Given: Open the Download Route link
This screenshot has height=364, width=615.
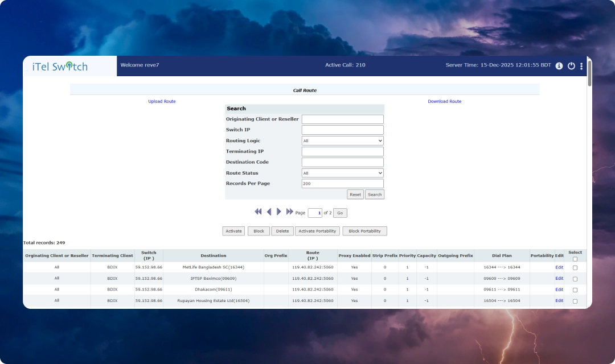Looking at the screenshot, I should 444,101.
